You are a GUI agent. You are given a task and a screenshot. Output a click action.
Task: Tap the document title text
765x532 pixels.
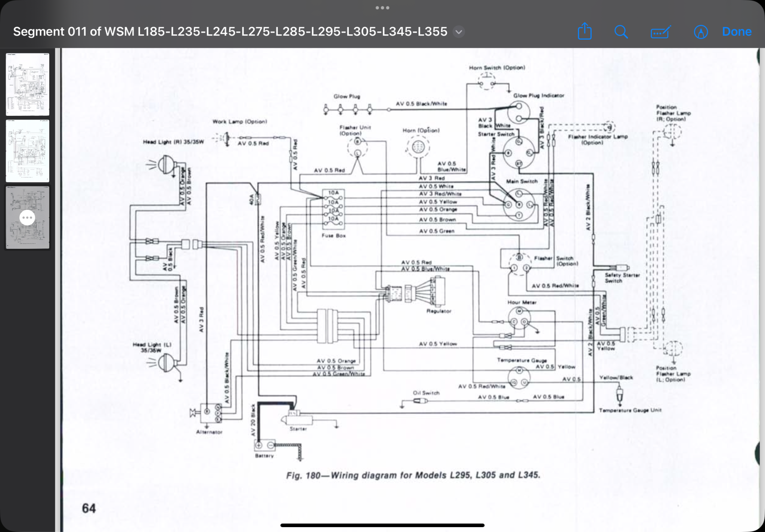click(x=230, y=31)
